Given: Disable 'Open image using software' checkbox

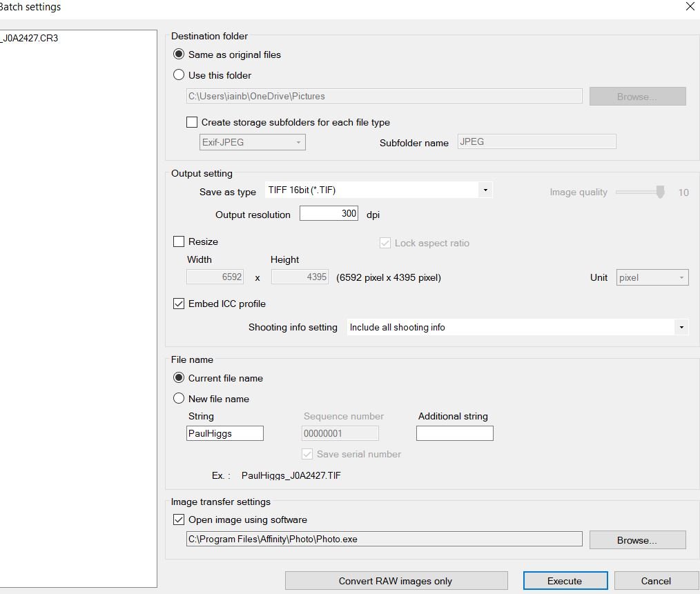Looking at the screenshot, I should click(179, 519).
